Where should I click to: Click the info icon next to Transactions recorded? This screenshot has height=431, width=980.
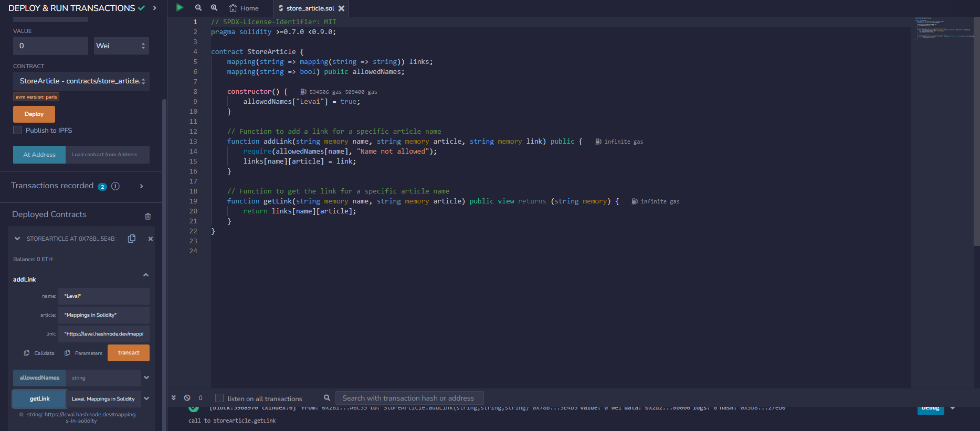click(x=115, y=186)
